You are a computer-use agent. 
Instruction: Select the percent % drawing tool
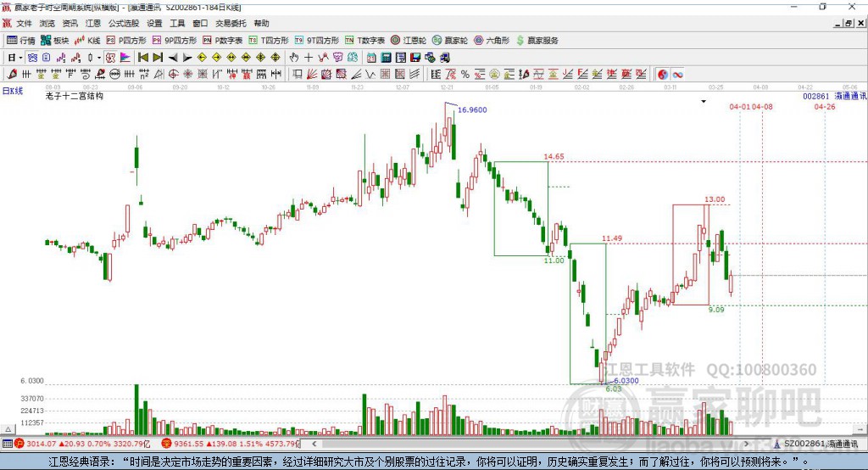tap(465, 75)
